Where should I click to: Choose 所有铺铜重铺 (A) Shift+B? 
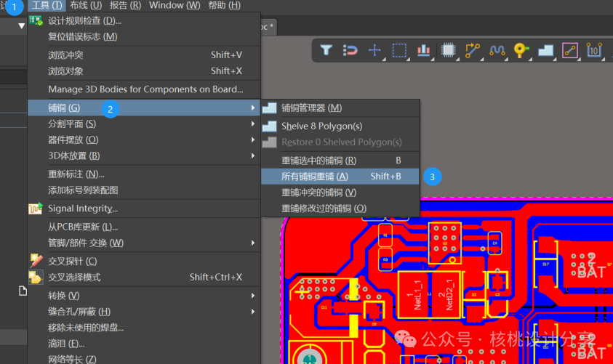[340, 177]
